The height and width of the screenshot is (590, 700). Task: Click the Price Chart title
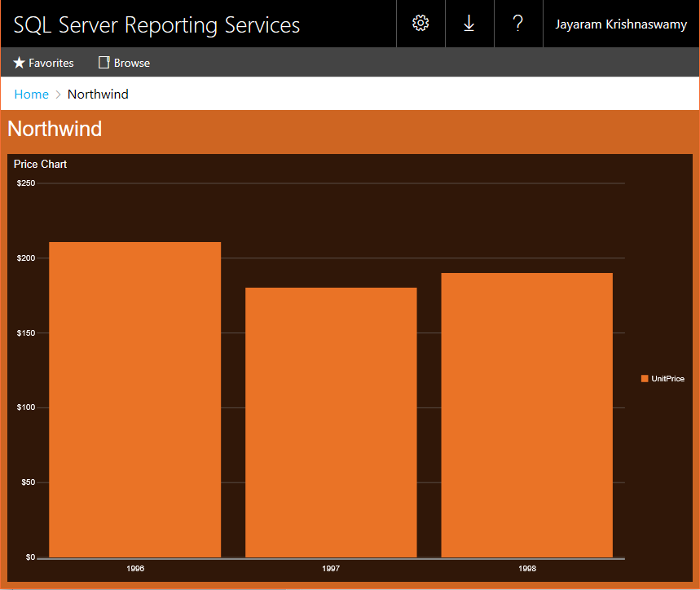click(40, 164)
